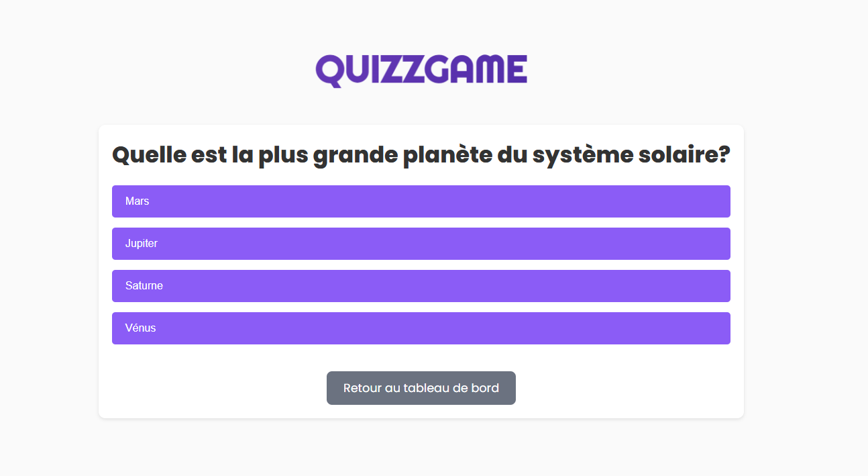Click the quiz question heading text
868x476 pixels.
tap(421, 155)
